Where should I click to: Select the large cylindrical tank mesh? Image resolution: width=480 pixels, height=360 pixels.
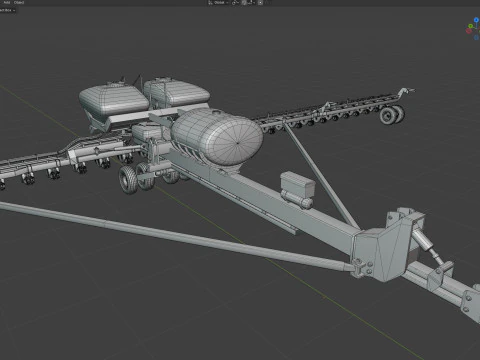(x=217, y=137)
